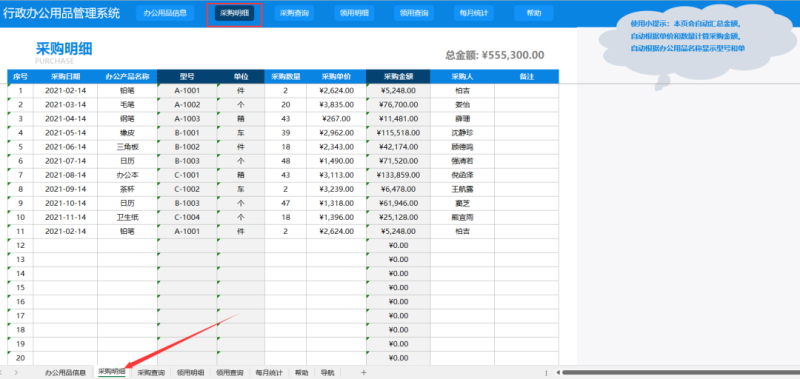
Task: Select purchaser cell 沈静珍
Action: point(462,133)
